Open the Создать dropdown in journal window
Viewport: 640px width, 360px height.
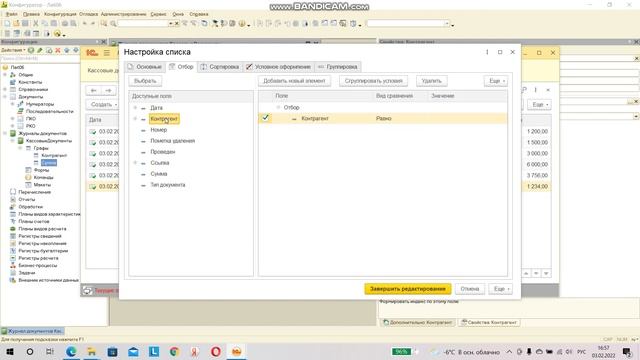click(x=104, y=104)
